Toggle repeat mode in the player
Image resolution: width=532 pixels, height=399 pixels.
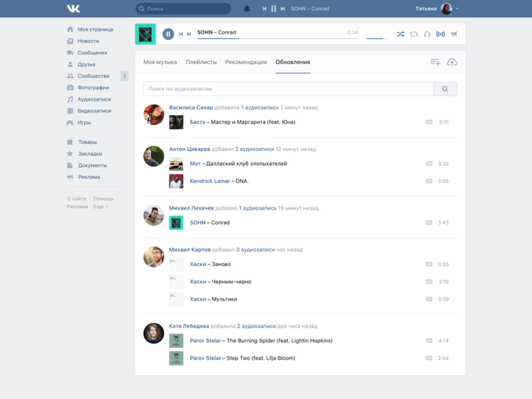point(414,34)
